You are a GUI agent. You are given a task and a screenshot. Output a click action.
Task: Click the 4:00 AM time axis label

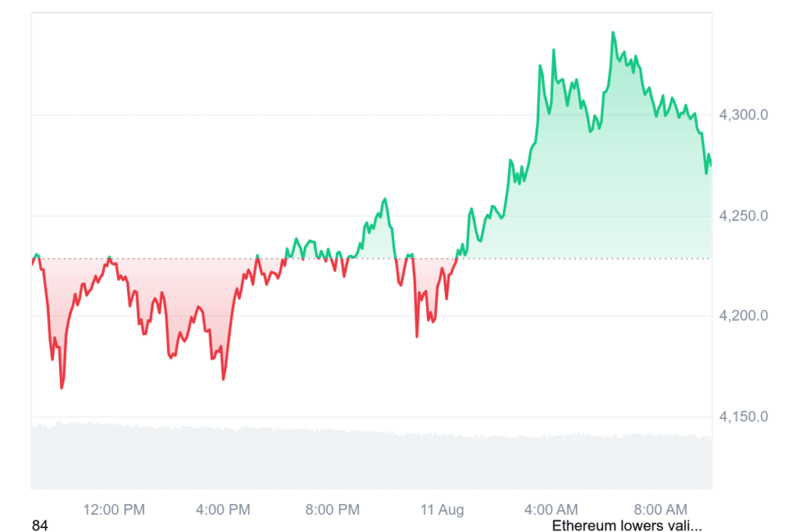point(551,509)
